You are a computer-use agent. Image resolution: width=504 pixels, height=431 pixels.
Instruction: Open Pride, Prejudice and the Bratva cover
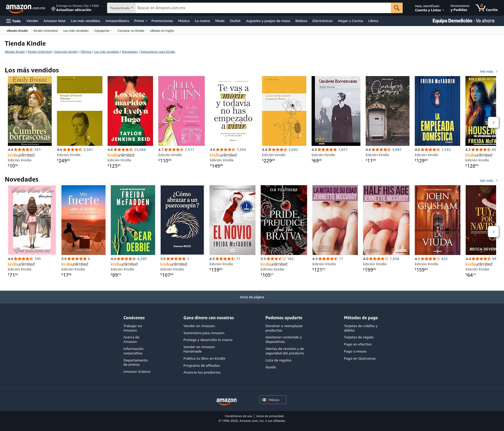point(284,220)
